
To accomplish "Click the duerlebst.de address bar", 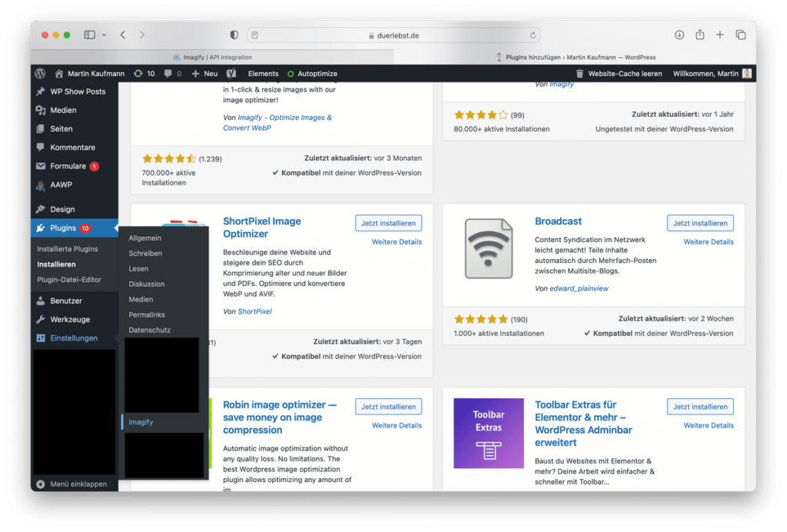I will pos(393,35).
